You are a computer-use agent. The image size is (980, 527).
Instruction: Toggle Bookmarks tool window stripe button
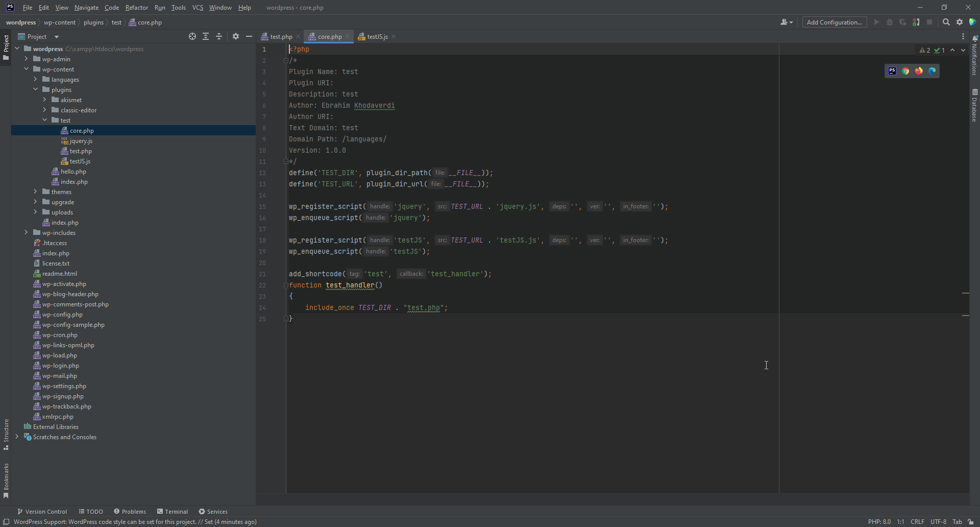(x=6, y=481)
